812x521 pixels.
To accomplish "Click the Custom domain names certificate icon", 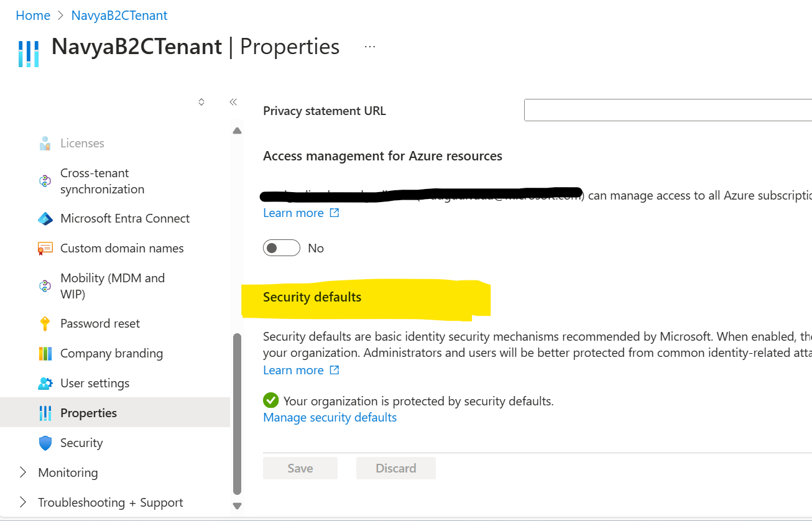I will 45,249.
